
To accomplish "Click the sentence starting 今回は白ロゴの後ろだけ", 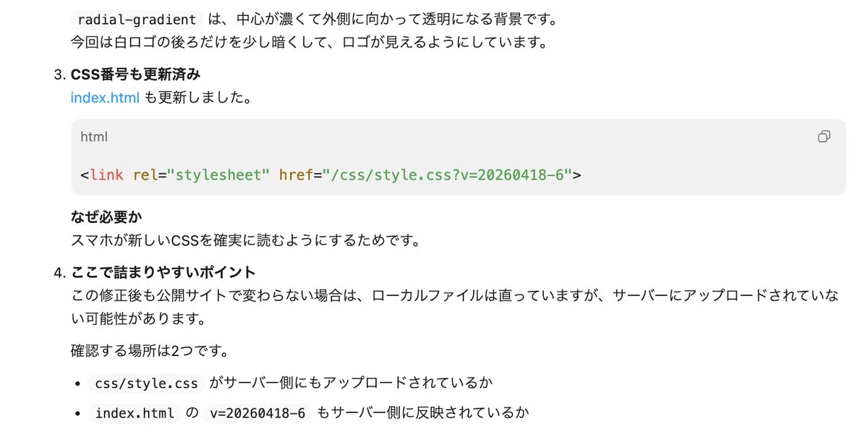I will (307, 42).
